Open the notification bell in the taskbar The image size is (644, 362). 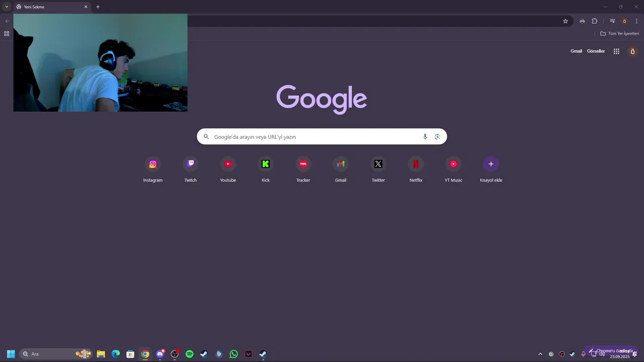click(x=635, y=354)
